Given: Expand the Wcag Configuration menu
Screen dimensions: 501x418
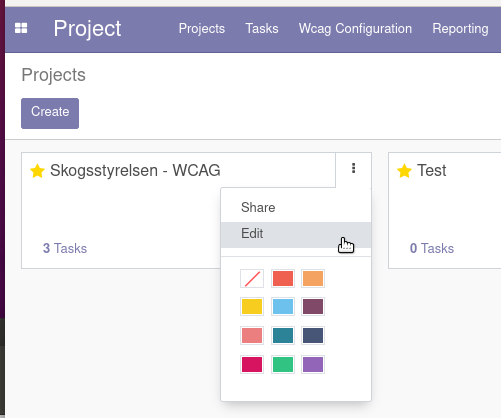Looking at the screenshot, I should pos(355,29).
